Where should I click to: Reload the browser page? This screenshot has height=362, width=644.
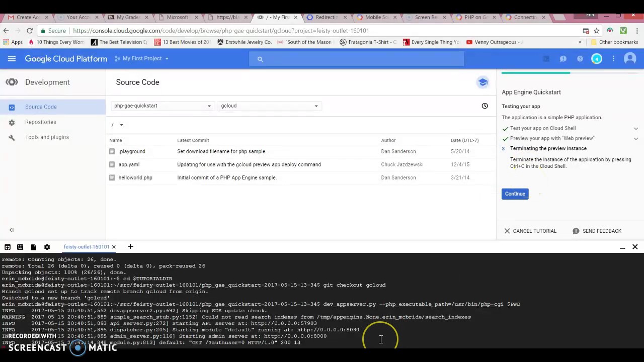[30, 31]
